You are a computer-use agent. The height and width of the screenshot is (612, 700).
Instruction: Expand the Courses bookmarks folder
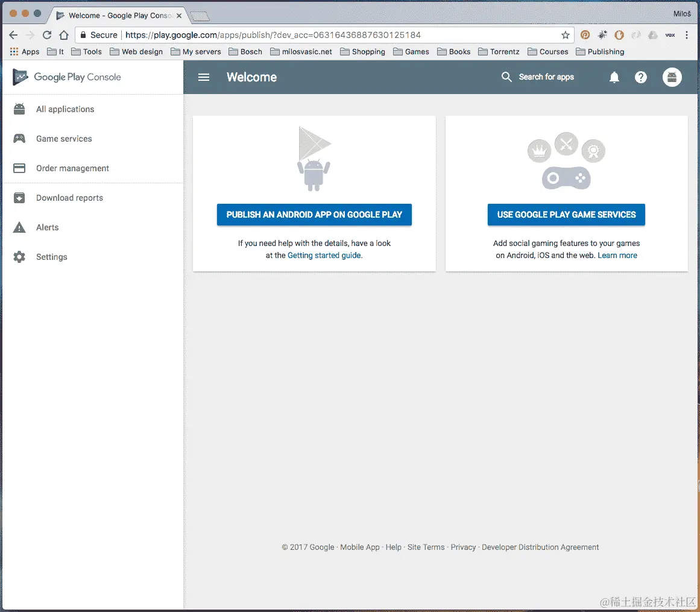(548, 52)
